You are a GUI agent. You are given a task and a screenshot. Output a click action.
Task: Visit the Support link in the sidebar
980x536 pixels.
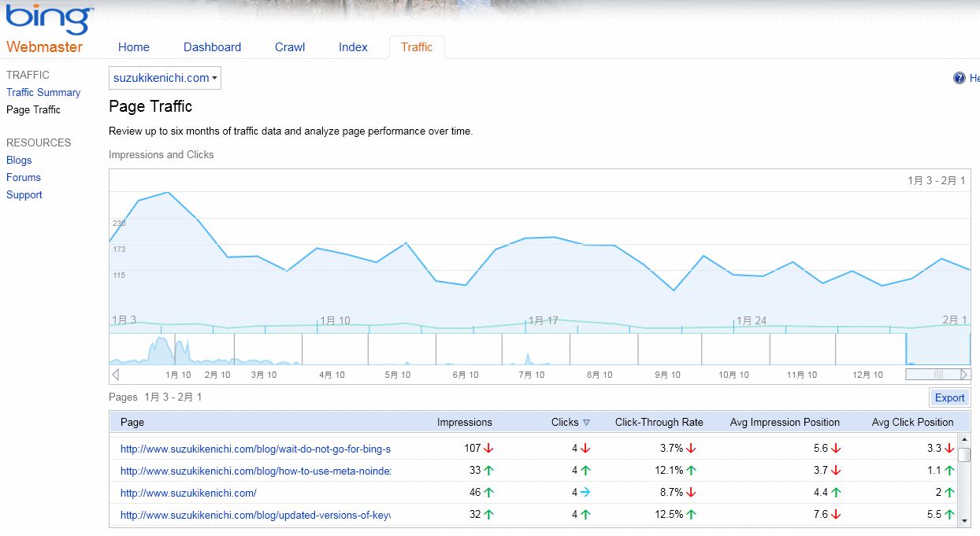pyautogui.click(x=24, y=194)
